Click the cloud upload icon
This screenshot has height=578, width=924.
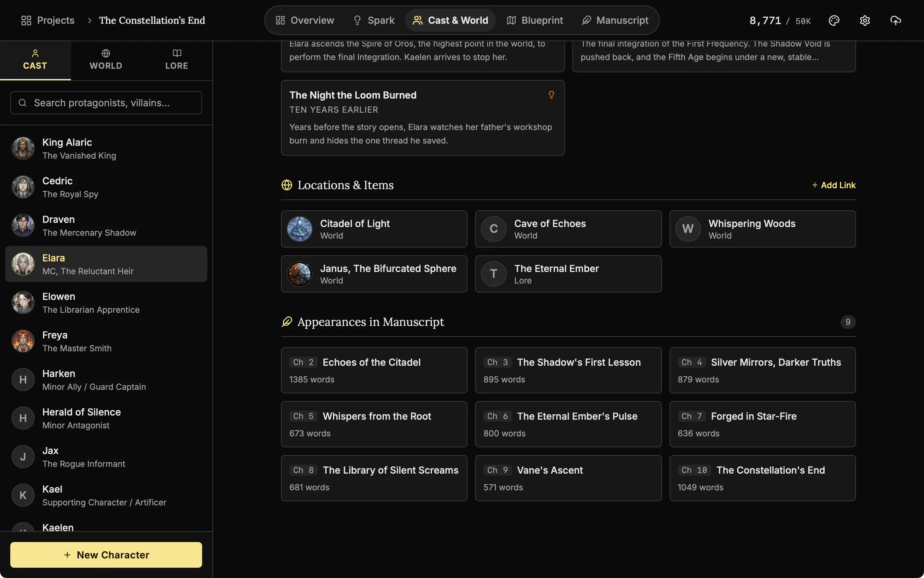tap(895, 20)
